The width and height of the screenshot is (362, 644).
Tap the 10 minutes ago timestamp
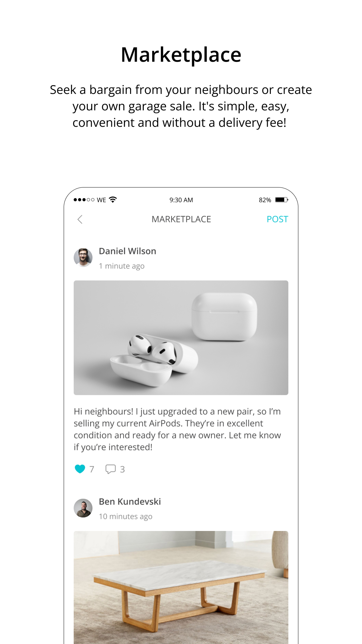point(126,517)
